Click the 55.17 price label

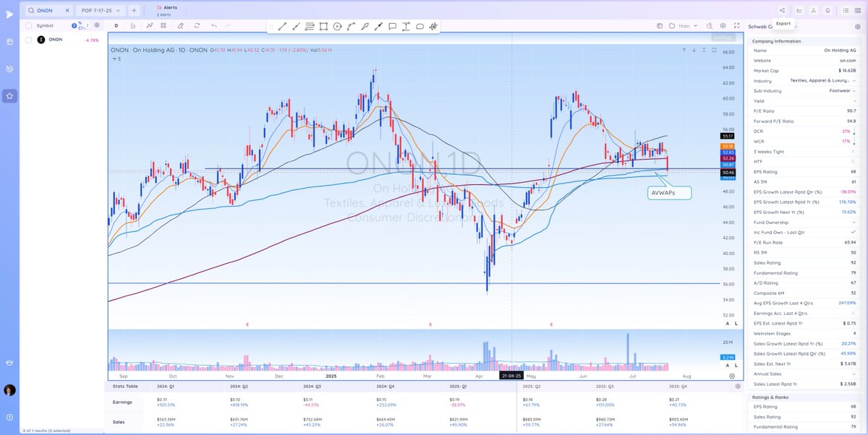pos(728,136)
